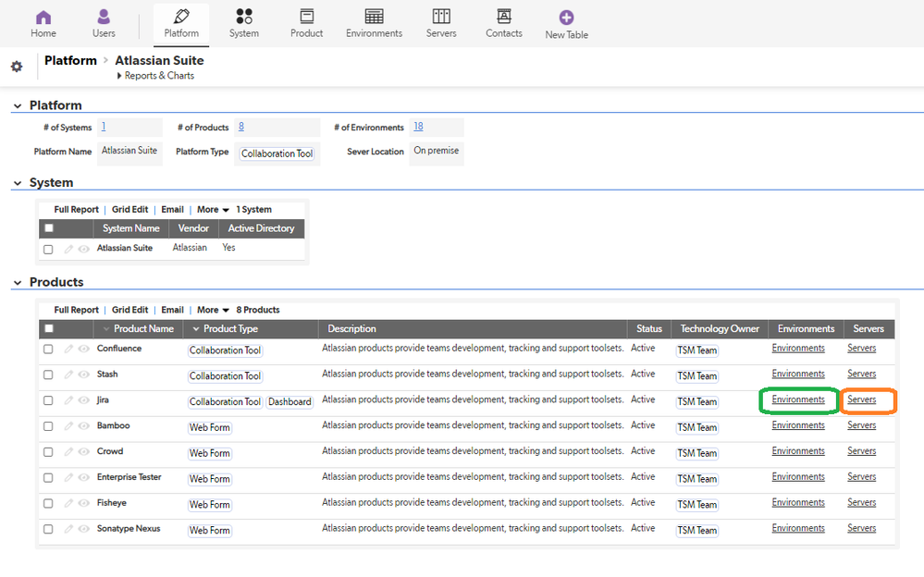924x577 pixels.
Task: Sort by the Status column header
Action: (649, 329)
